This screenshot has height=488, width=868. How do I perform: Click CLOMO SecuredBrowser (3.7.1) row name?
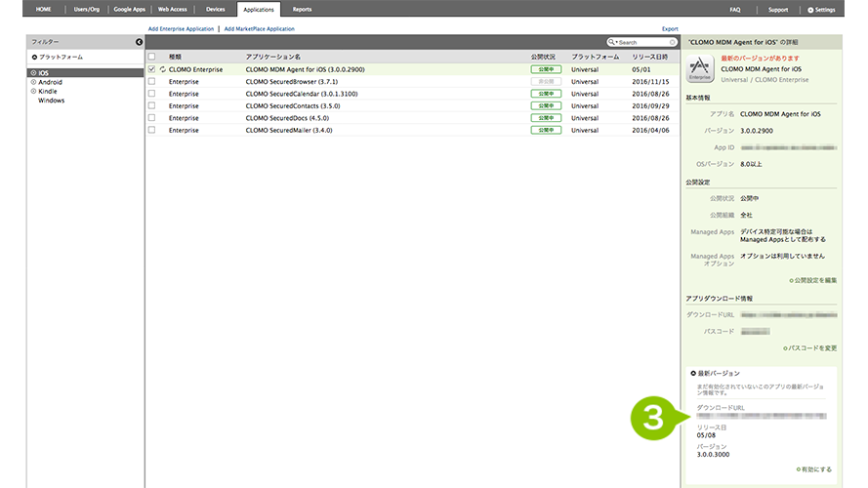[x=292, y=82]
